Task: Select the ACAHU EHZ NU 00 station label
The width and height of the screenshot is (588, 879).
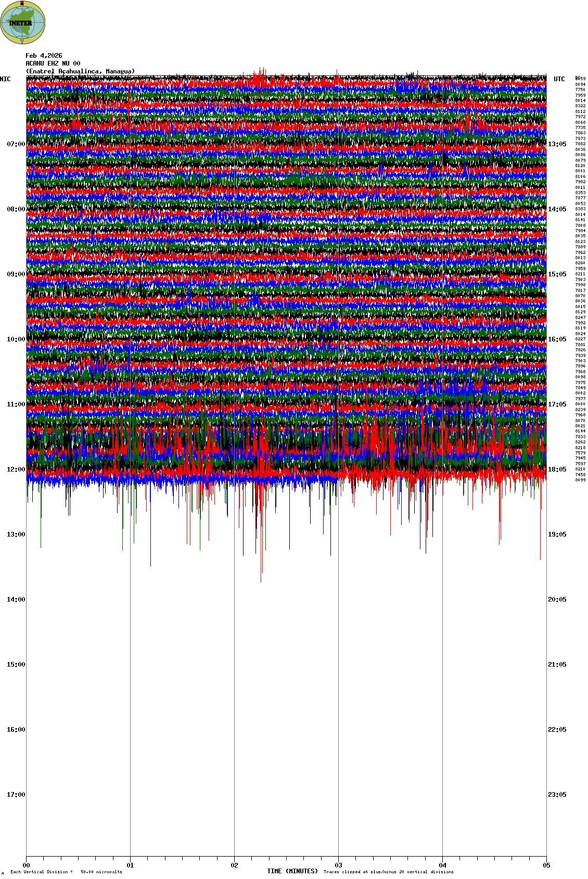Action: [53, 63]
